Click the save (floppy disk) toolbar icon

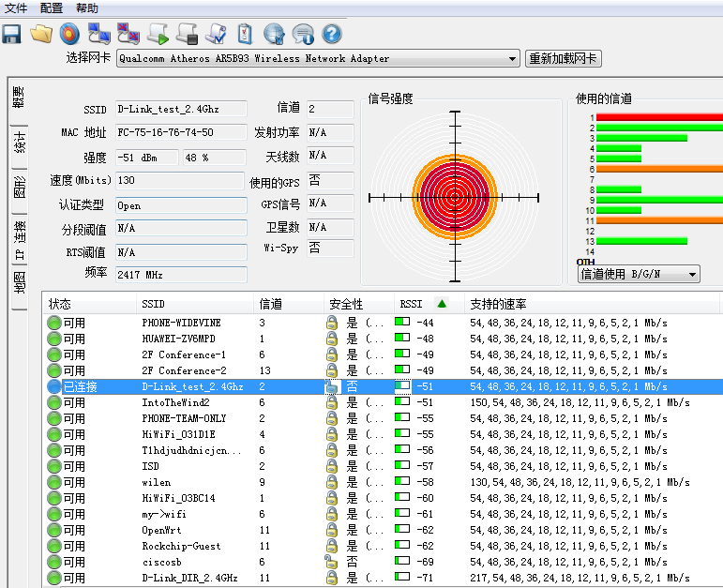pyautogui.click(x=12, y=35)
